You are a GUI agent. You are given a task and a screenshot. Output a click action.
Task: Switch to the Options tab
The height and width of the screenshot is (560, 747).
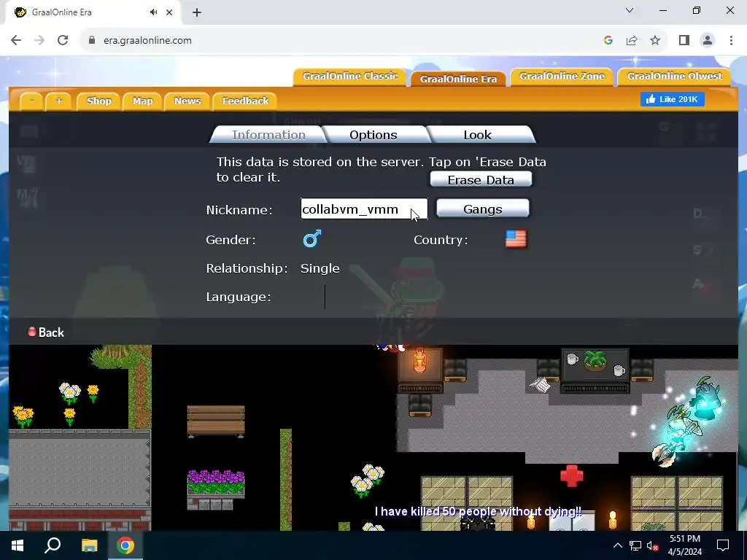(373, 135)
